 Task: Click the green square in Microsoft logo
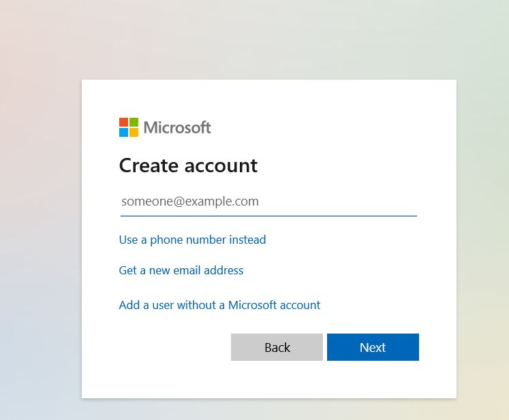click(134, 123)
